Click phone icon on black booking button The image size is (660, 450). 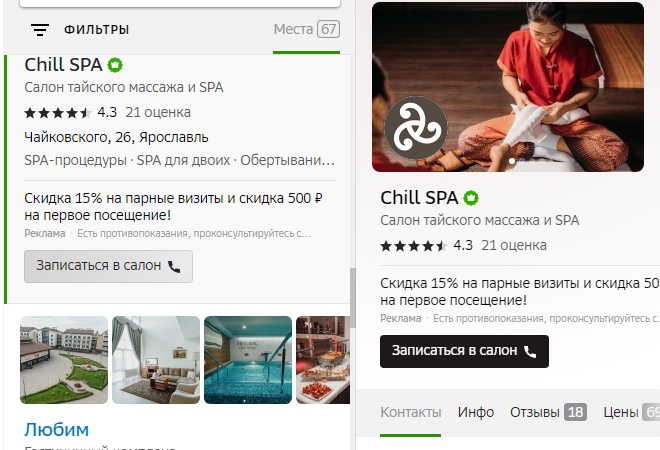530,351
